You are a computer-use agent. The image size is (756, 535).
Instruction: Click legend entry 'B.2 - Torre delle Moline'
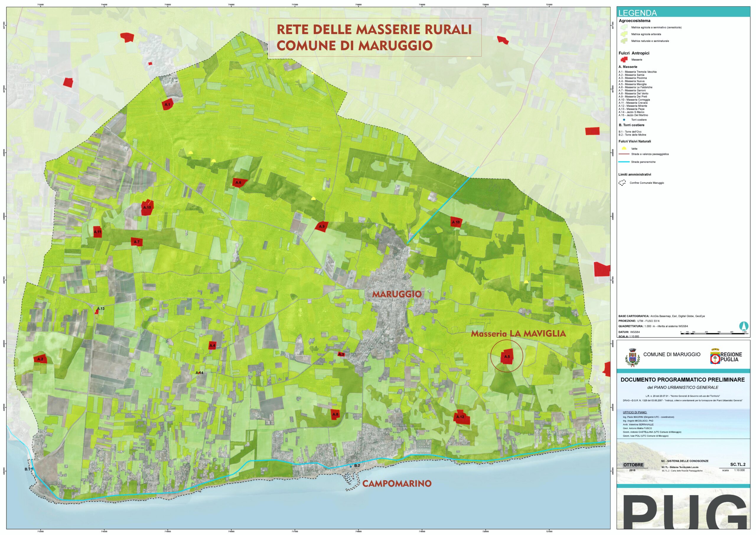coord(632,135)
